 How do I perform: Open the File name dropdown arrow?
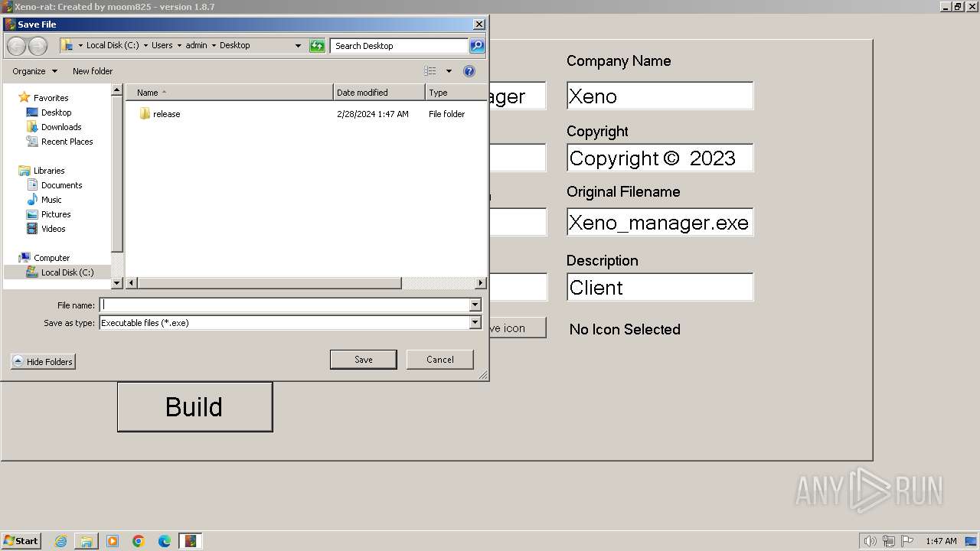coord(475,305)
